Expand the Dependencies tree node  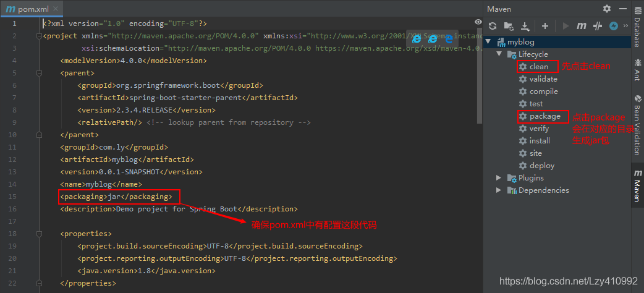[x=499, y=190]
